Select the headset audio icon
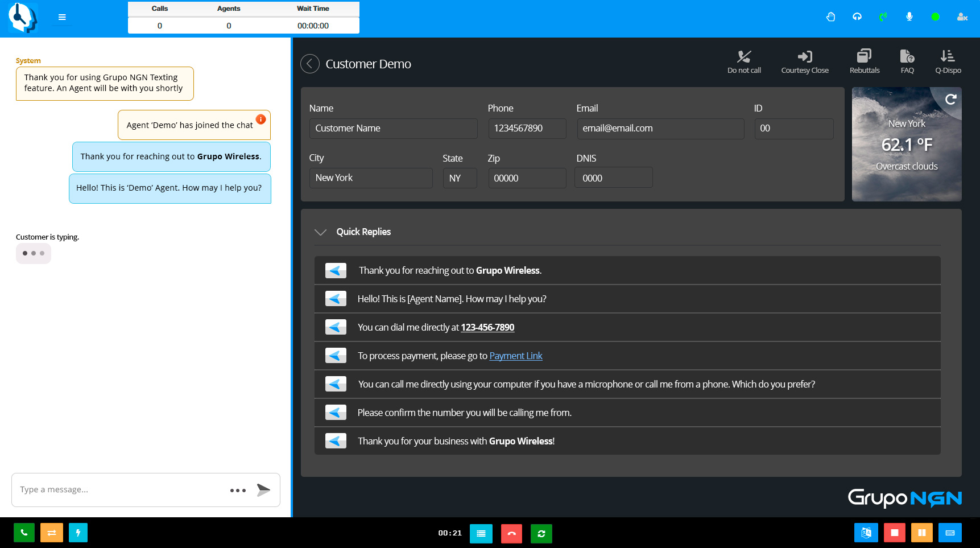This screenshot has width=980, height=548. pyautogui.click(x=857, y=17)
